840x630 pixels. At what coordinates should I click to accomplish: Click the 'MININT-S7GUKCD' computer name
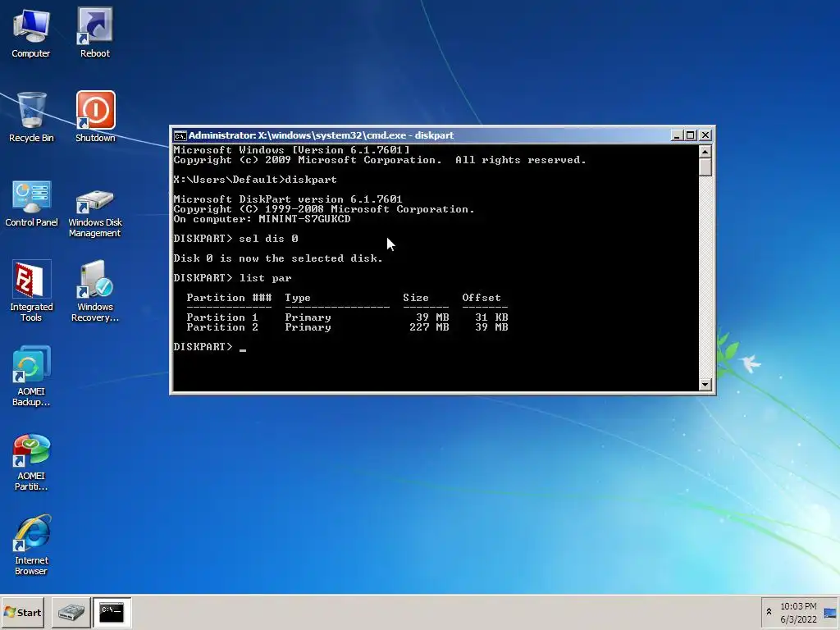click(x=304, y=219)
